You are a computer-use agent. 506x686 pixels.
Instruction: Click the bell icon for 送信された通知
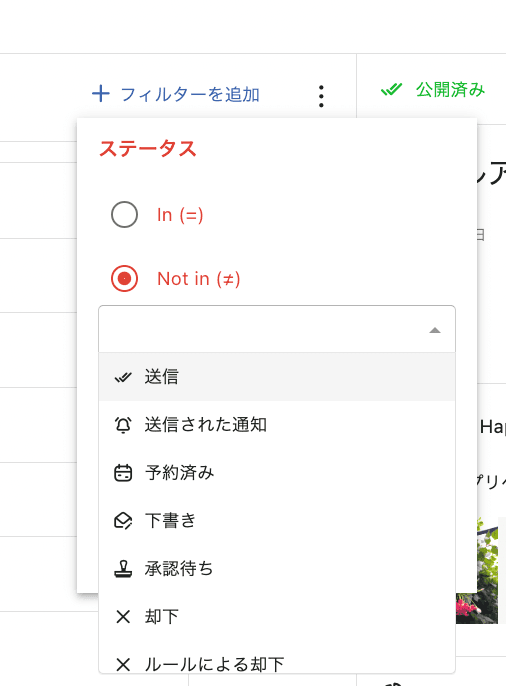point(123,425)
